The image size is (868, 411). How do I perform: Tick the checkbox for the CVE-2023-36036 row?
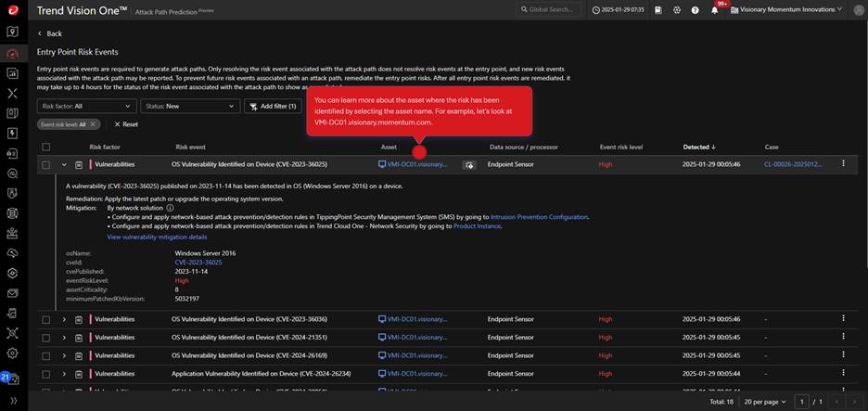(46, 319)
